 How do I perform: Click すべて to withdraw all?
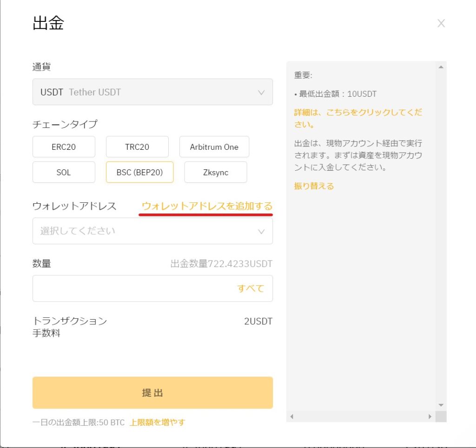point(251,288)
